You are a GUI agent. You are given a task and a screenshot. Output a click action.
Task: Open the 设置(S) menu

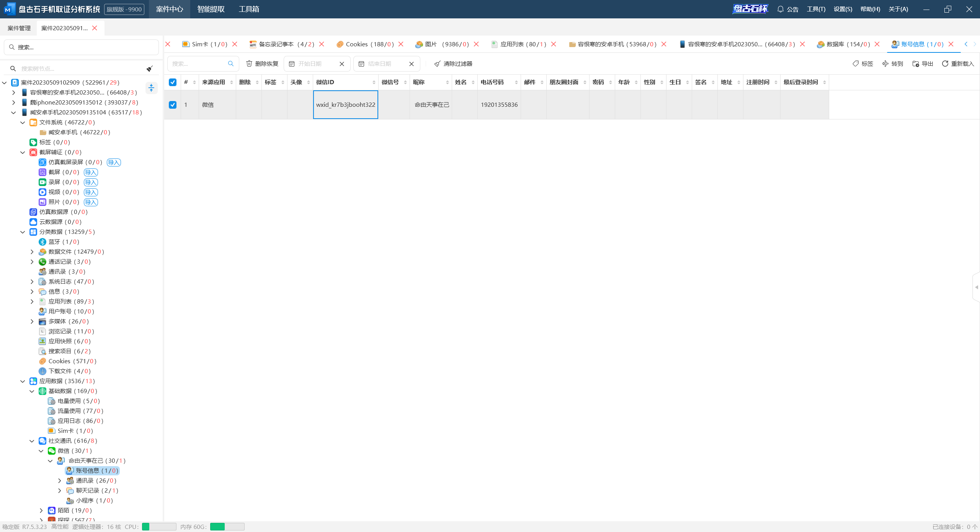click(x=843, y=9)
